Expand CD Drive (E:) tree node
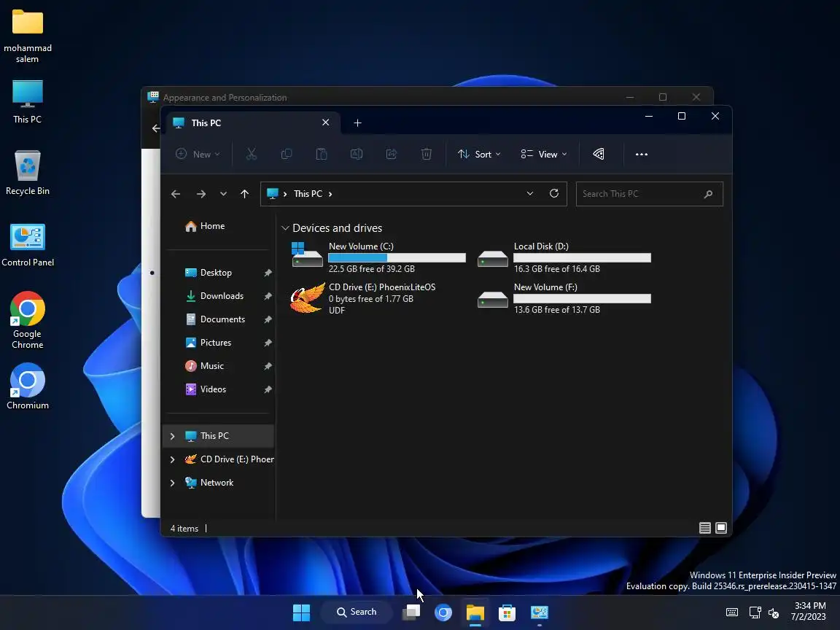The image size is (840, 630). [173, 459]
